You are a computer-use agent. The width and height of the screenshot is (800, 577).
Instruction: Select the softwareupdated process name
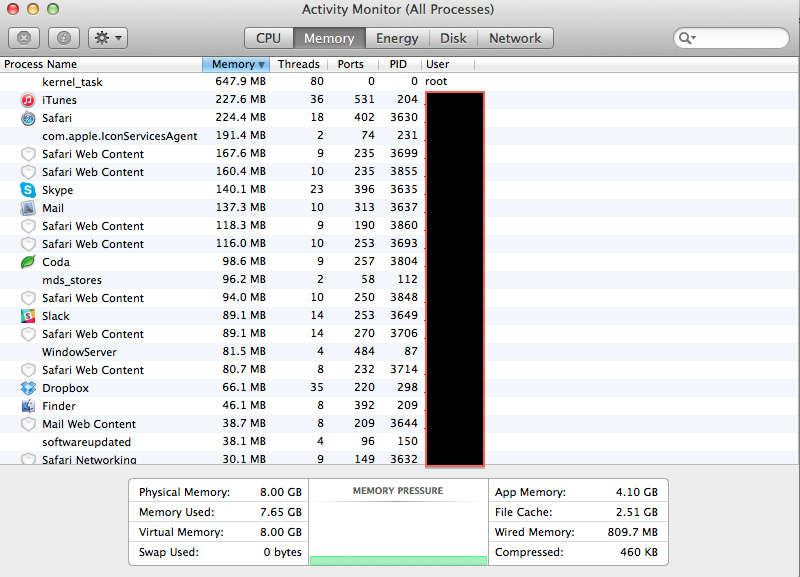(x=86, y=442)
